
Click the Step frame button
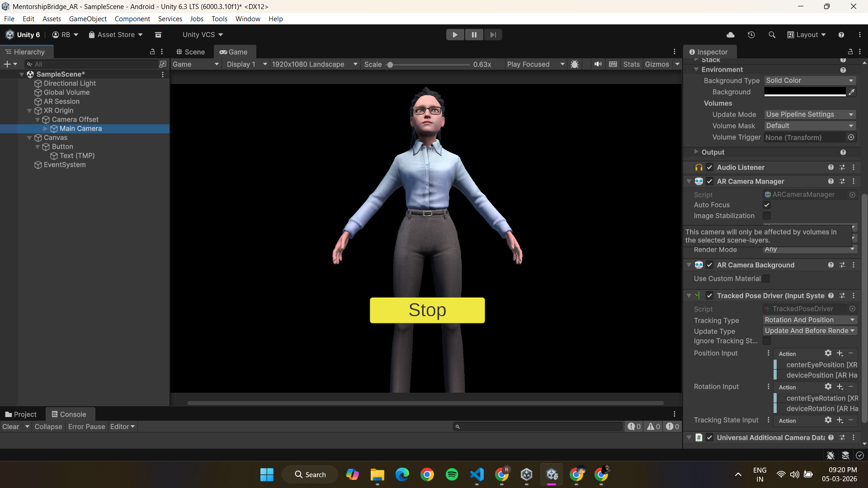click(493, 35)
